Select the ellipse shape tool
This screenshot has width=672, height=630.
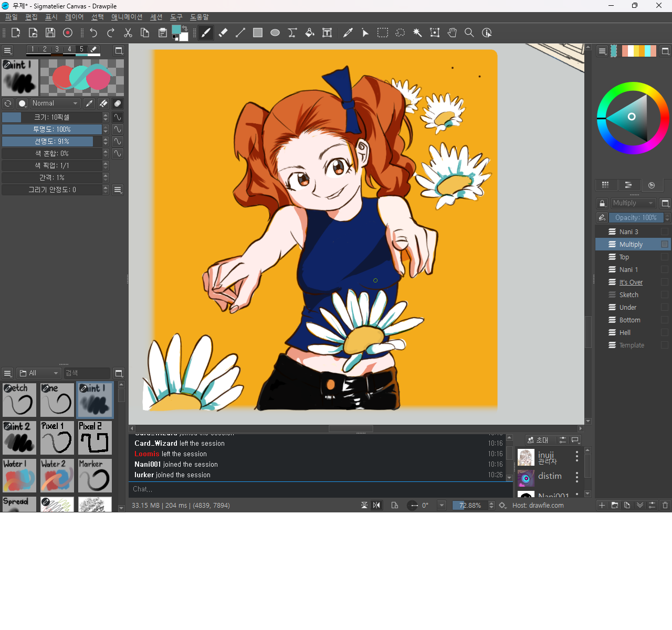coord(275,33)
